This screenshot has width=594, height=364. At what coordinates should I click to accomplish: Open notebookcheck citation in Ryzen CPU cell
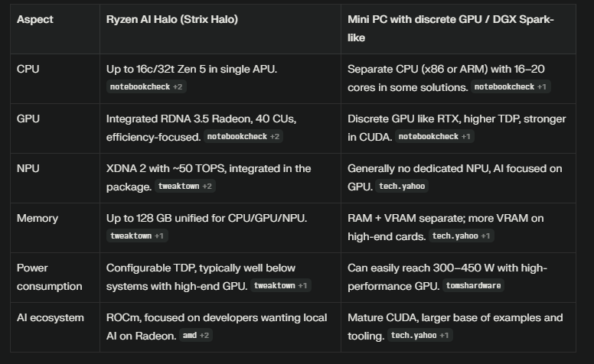(x=146, y=87)
